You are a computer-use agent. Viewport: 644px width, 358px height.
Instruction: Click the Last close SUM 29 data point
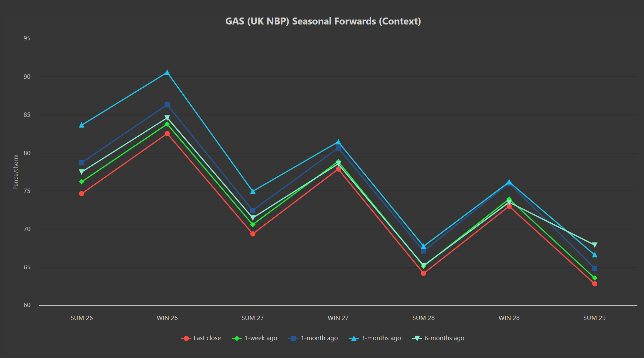[594, 284]
